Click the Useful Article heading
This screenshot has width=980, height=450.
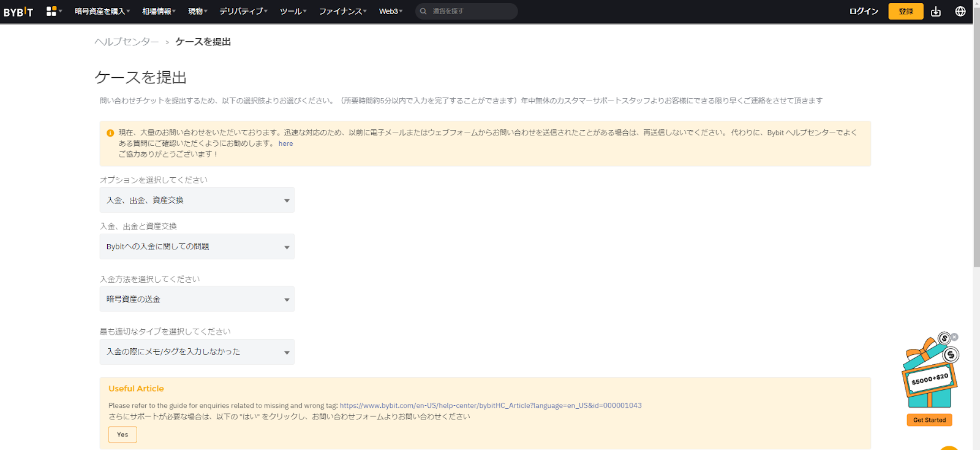point(136,389)
